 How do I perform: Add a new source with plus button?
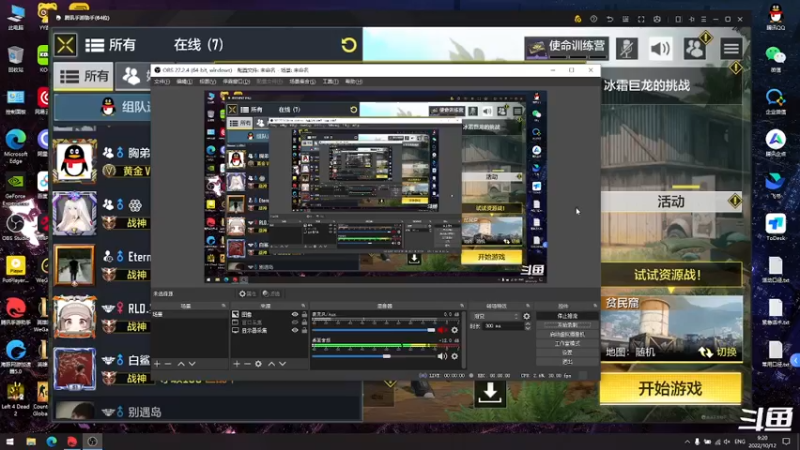[236, 364]
